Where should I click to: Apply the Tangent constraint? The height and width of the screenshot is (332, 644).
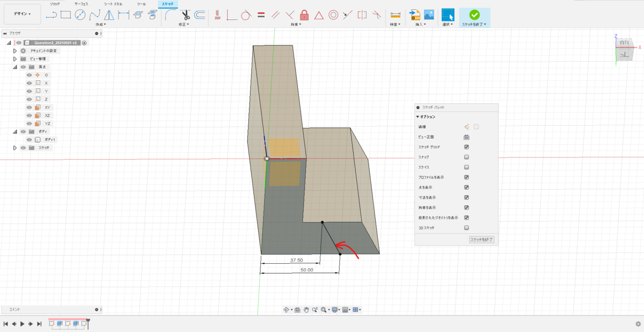[x=246, y=15]
